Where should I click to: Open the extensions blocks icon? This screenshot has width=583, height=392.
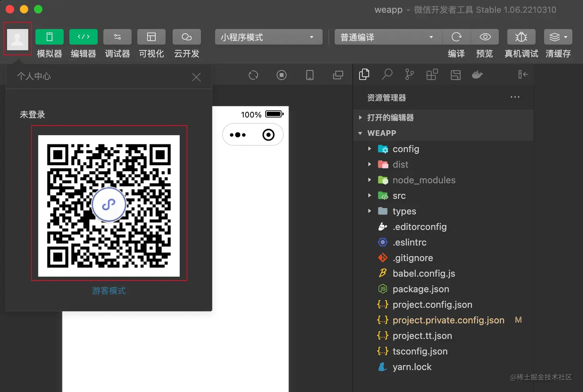(432, 74)
